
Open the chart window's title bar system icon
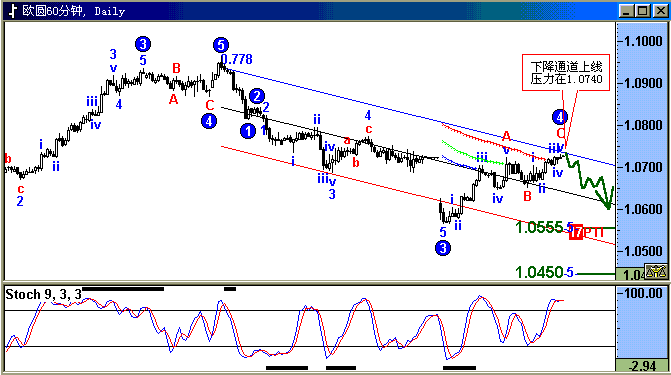click(x=13, y=10)
